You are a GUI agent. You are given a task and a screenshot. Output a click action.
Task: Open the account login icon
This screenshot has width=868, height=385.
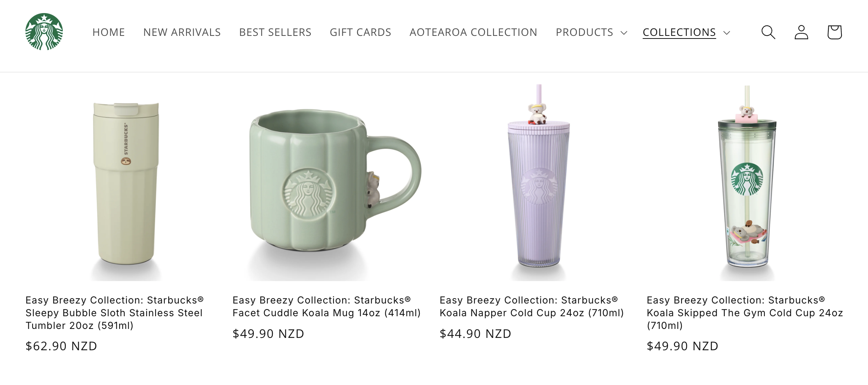(801, 32)
